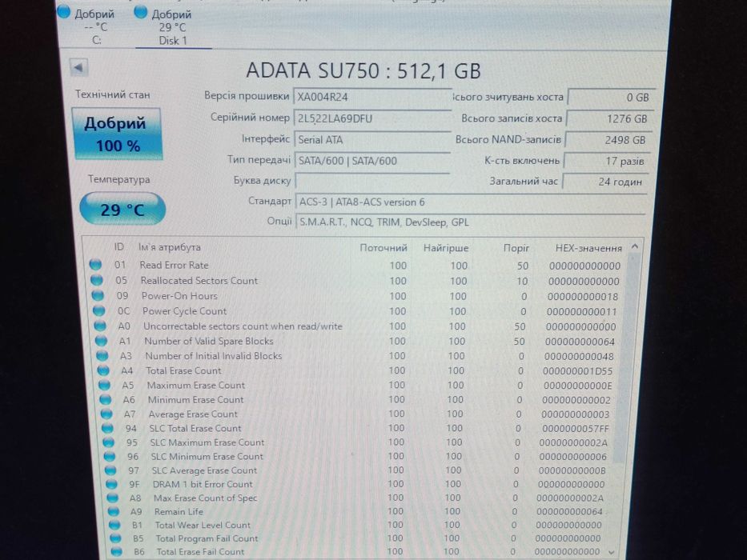Click status icon for Max Erase Count of Spec
This screenshot has width=747, height=560.
[112, 498]
